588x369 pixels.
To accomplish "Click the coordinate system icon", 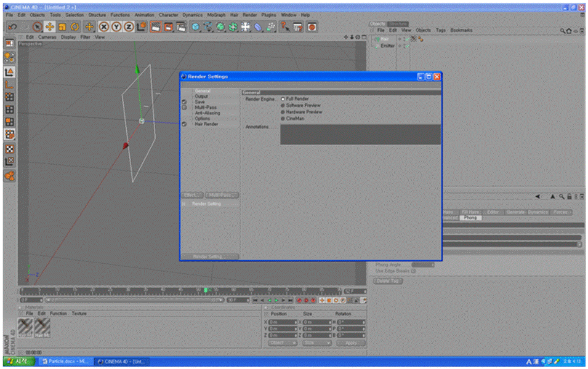I will (x=141, y=27).
